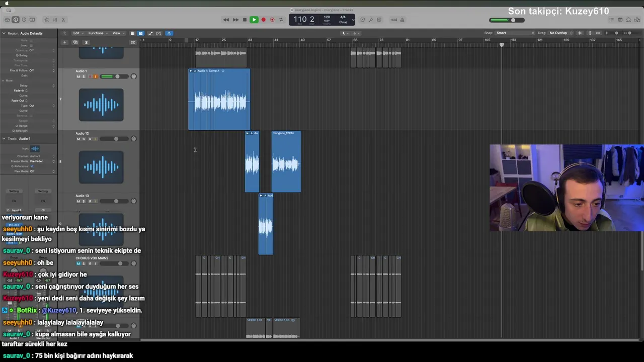Screen dimensions: 644x362
Task: Open the Toolbar button next to Quick Help
Action: click(32, 20)
